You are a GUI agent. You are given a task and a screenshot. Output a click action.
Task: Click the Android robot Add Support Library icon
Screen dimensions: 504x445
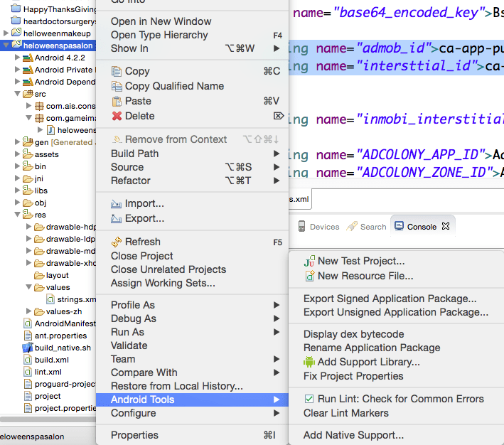coord(309,362)
